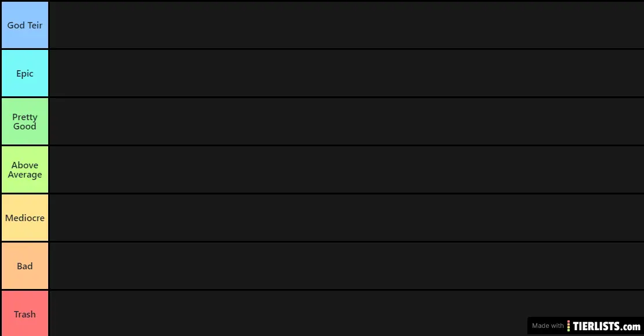Click the Pretty Good tier label
Image resolution: width=644 pixels, height=336 pixels.
click(25, 121)
